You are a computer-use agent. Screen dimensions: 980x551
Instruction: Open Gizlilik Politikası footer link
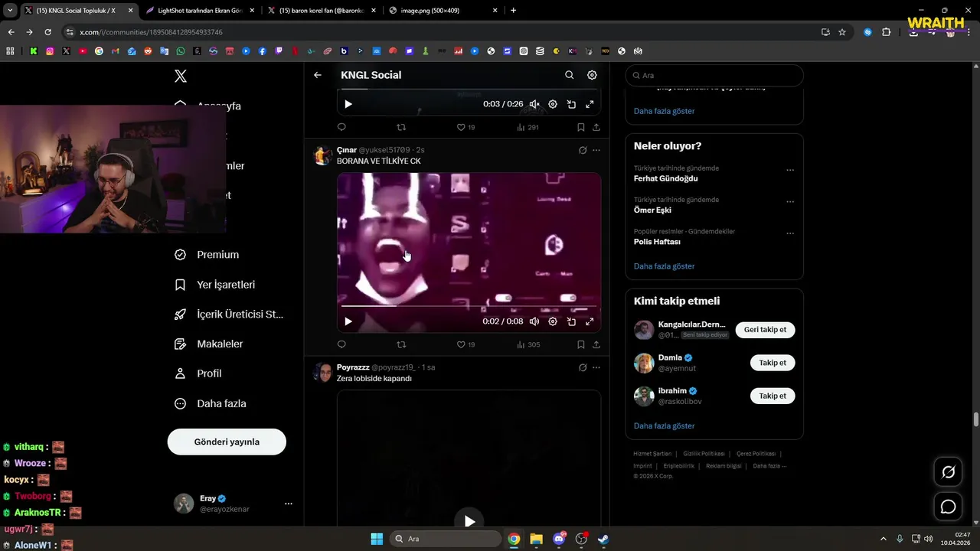704,454
